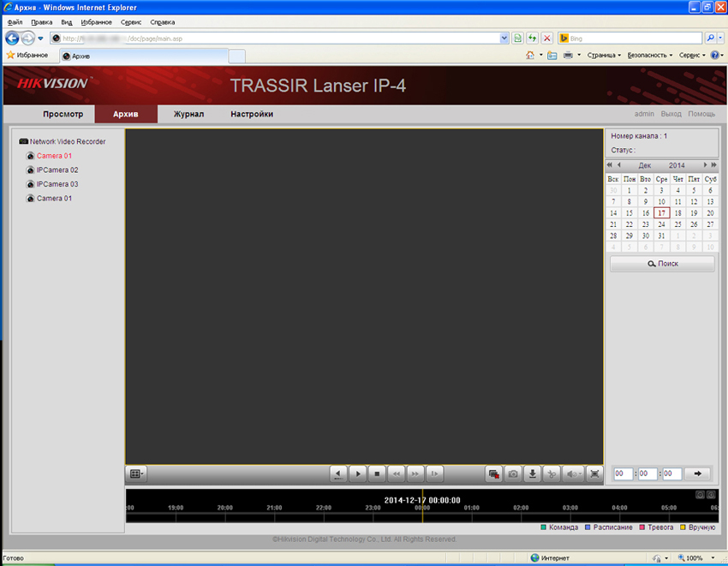Go to next month in calendar
Image resolution: width=728 pixels, height=566 pixels.
(705, 164)
